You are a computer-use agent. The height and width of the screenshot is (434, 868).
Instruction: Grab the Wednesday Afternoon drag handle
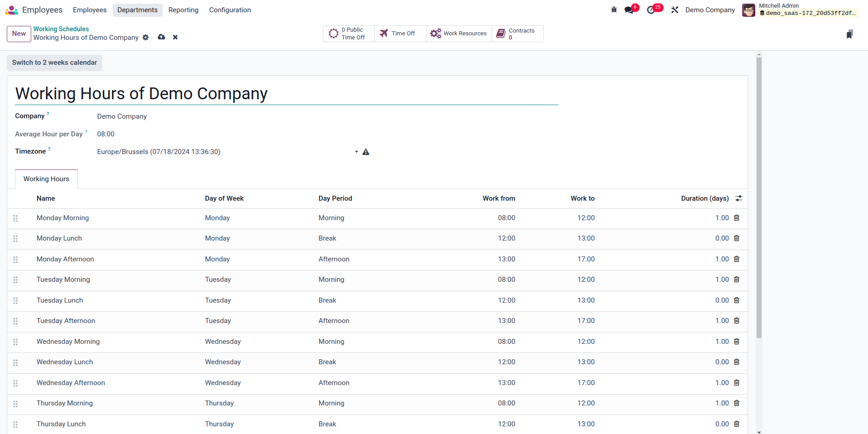(15, 383)
